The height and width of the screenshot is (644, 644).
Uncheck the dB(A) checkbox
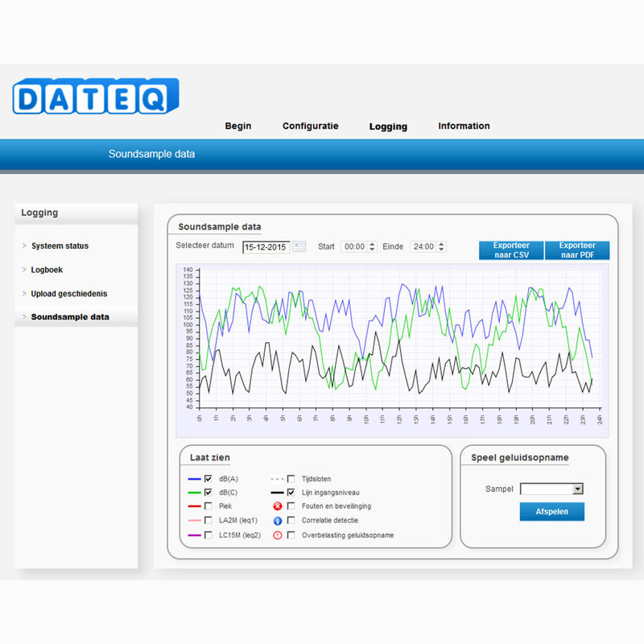pos(208,478)
